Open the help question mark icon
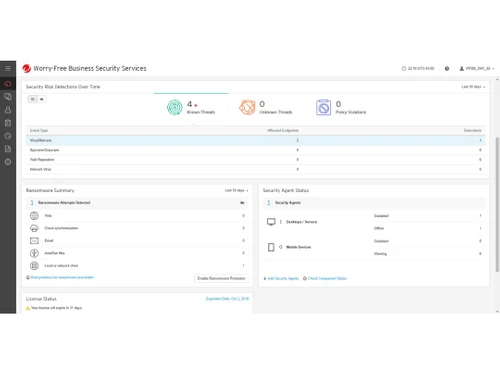 (447, 69)
